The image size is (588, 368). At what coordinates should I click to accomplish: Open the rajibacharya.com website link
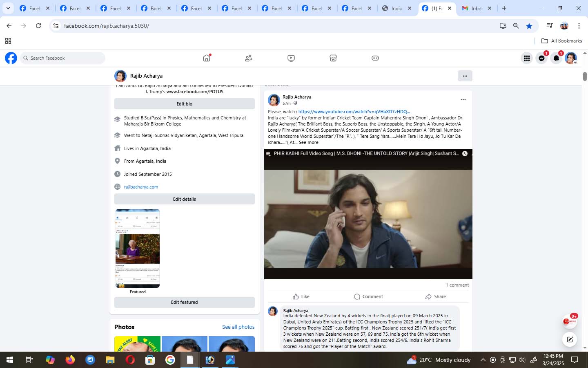[141, 187]
